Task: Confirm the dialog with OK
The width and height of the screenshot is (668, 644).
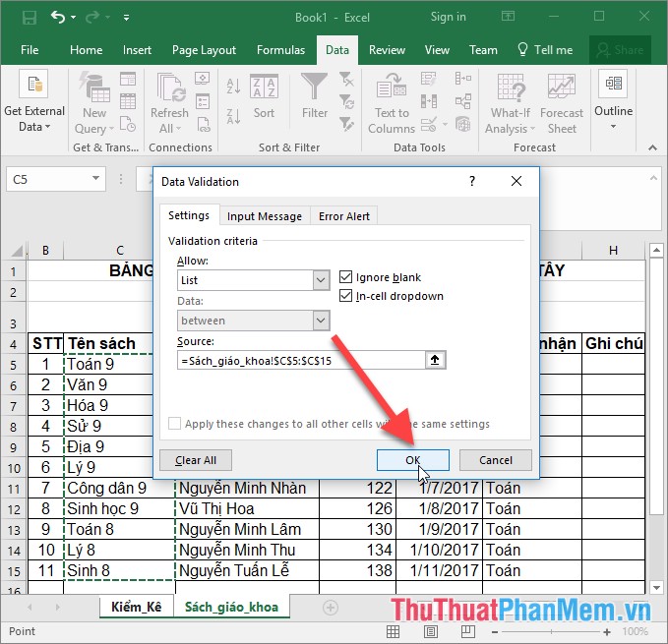Action: tap(412, 460)
